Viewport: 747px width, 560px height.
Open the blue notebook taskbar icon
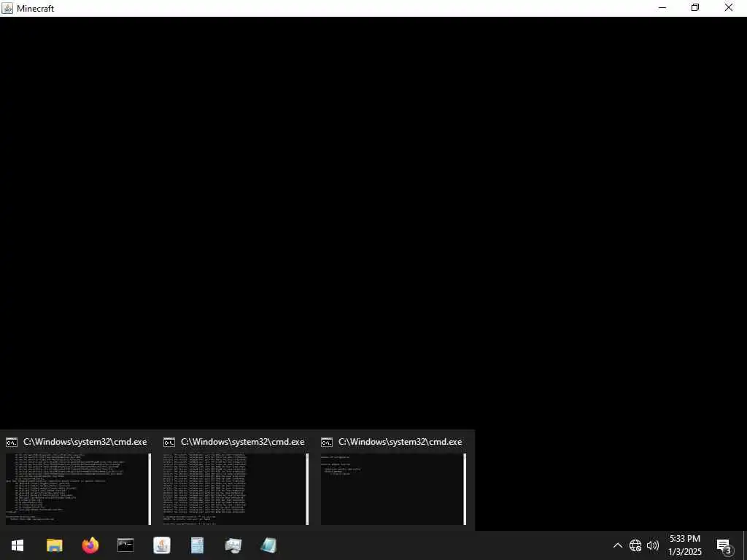268,545
